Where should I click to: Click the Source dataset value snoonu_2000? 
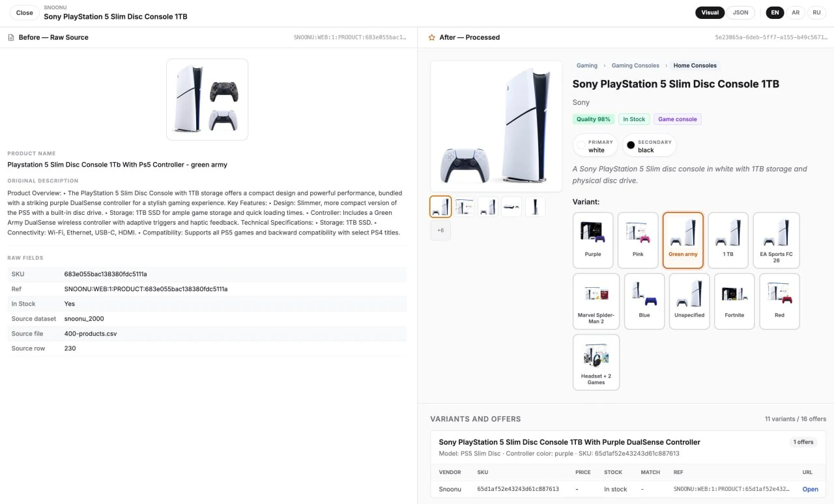click(x=84, y=318)
